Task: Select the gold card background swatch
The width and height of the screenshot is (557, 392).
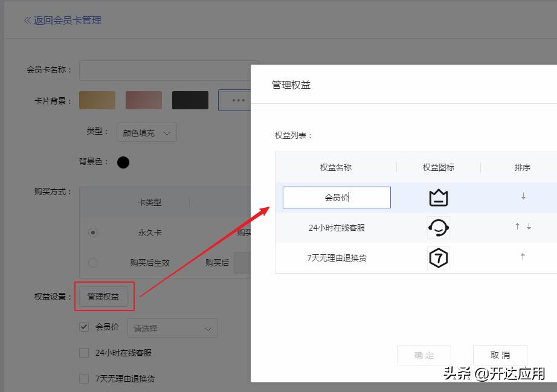Action: coord(97,100)
